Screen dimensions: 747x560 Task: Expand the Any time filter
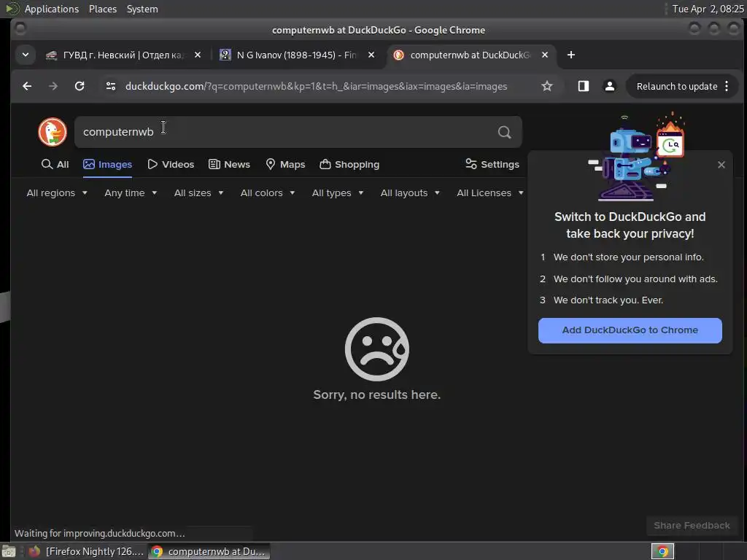(x=131, y=192)
